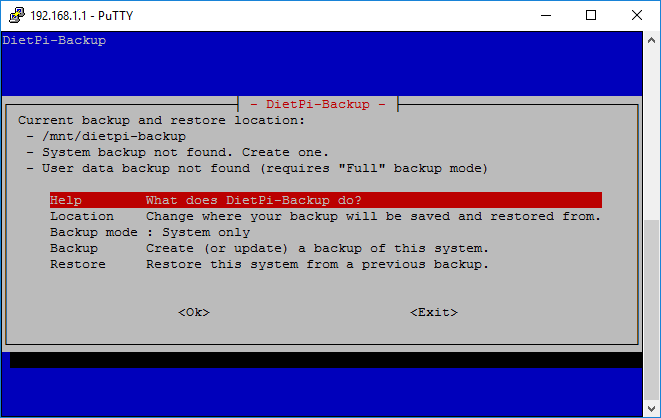Close the PuTTY window

pyautogui.click(x=637, y=16)
